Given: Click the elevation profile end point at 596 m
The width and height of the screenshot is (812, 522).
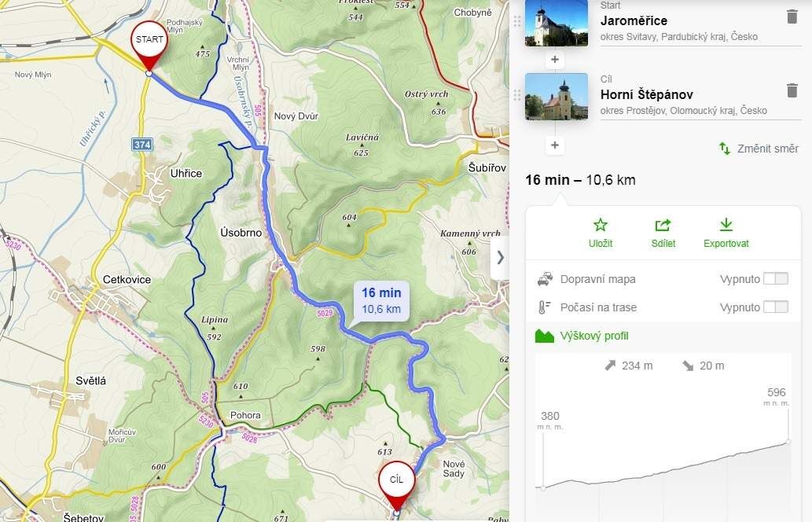Looking at the screenshot, I should (788, 442).
